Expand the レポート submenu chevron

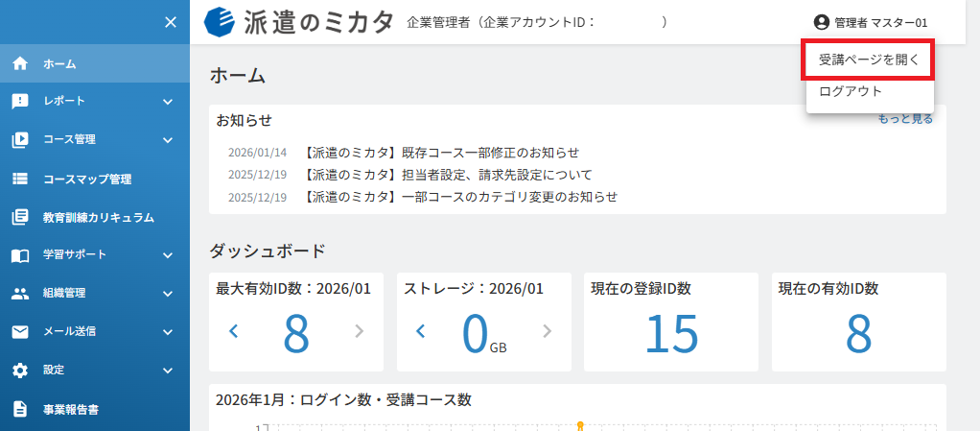coord(168,102)
